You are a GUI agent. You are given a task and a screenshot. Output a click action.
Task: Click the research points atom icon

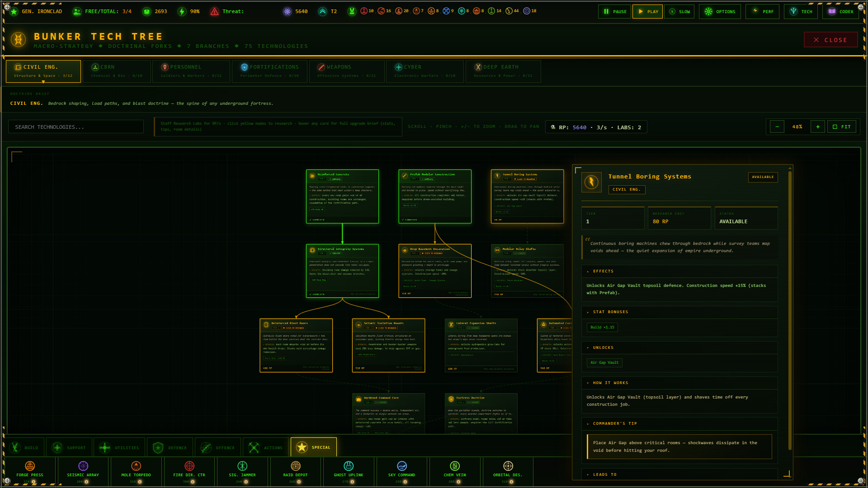coord(287,11)
